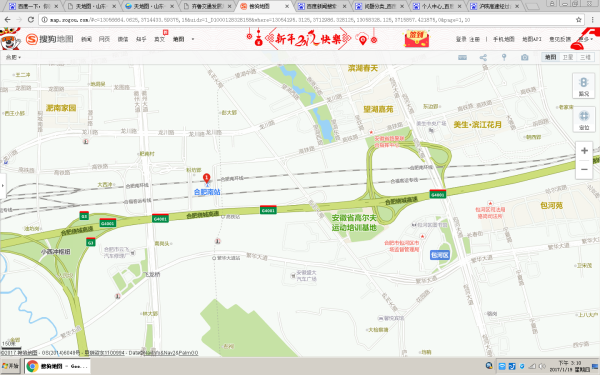Viewport: 600px width, 375px height.
Task: Click the 包河苑 label
Action: click(x=551, y=205)
